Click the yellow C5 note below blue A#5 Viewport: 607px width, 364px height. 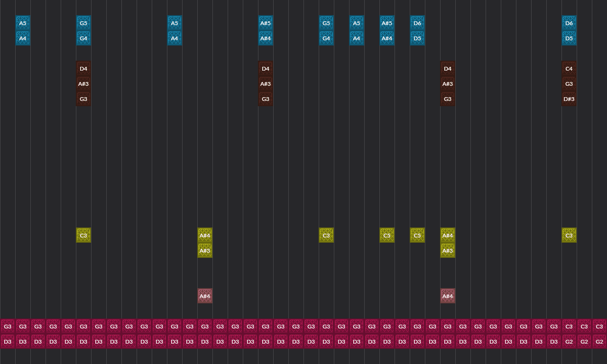pyautogui.click(x=387, y=236)
